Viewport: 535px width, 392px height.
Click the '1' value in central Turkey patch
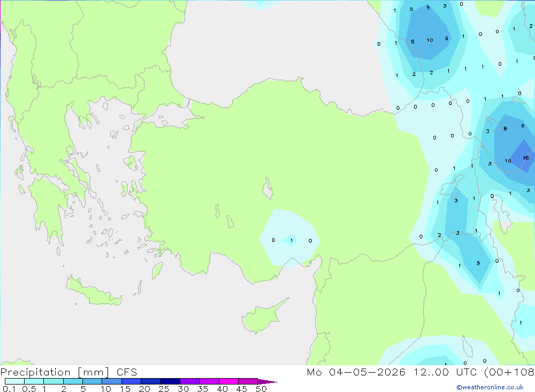(292, 241)
